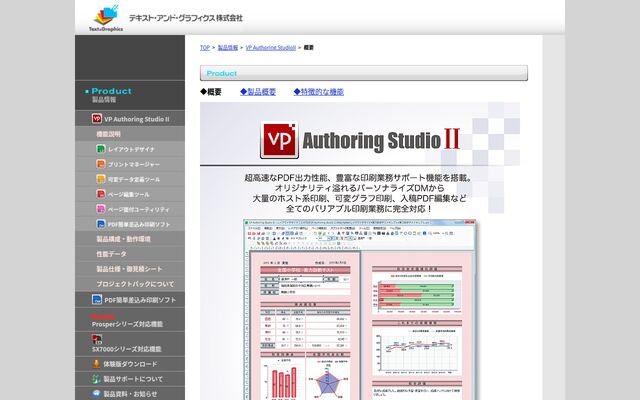The width and height of the screenshot is (640, 400).
Task: Open the 製品仕様・御見積シート sidebar item
Action: pos(130,269)
